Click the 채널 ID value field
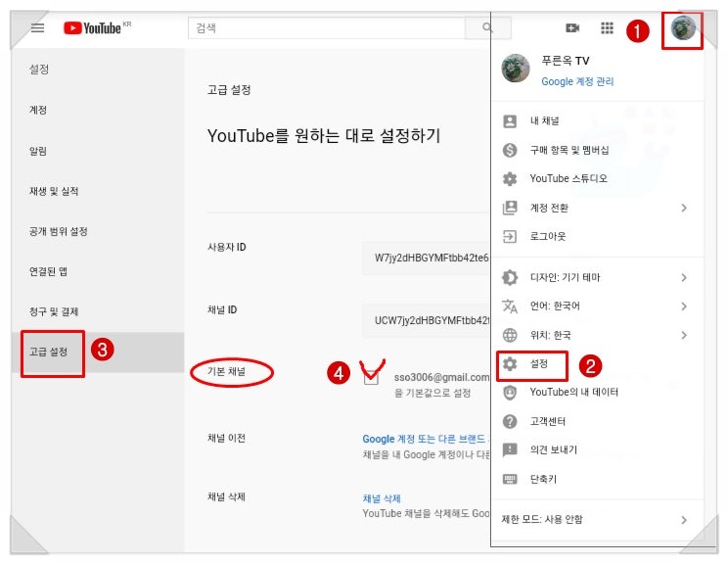Image resolution: width=728 pixels, height=564 pixels. pos(427,320)
